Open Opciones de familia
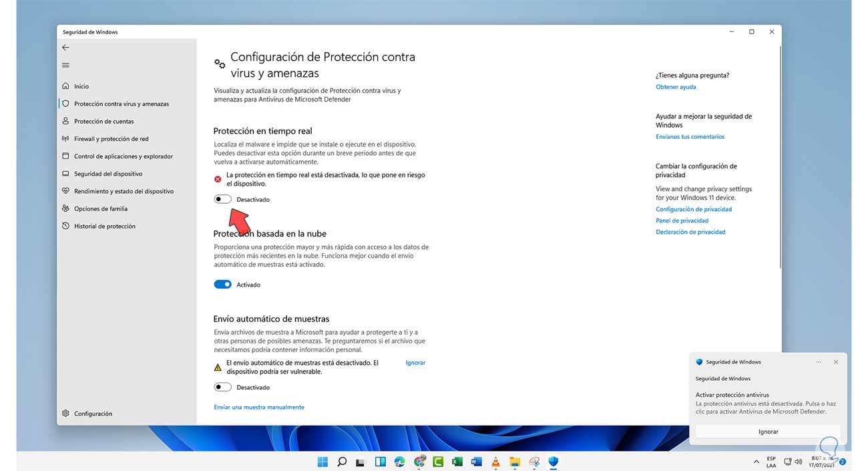The width and height of the screenshot is (868, 471). tap(101, 208)
